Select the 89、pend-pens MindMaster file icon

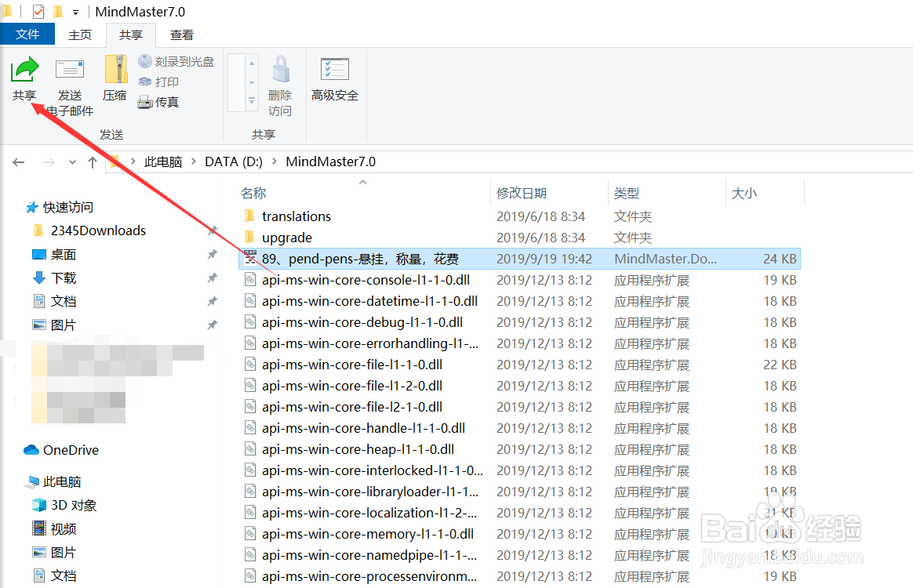click(x=250, y=258)
